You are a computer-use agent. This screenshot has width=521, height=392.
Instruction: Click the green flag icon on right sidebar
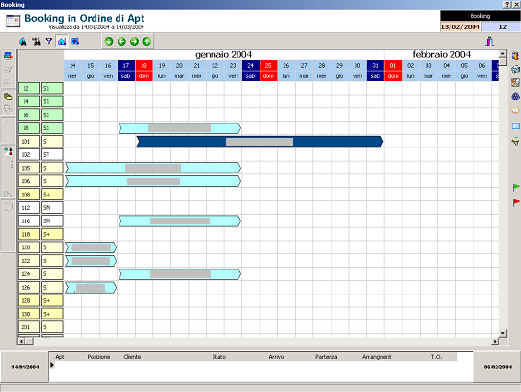[x=516, y=188]
